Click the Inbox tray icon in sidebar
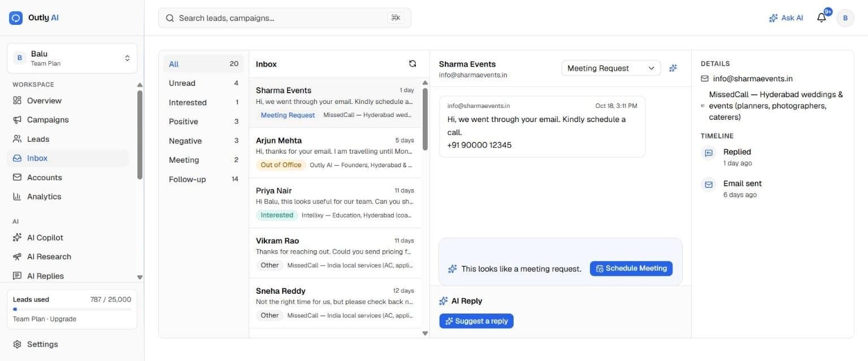 click(x=17, y=158)
